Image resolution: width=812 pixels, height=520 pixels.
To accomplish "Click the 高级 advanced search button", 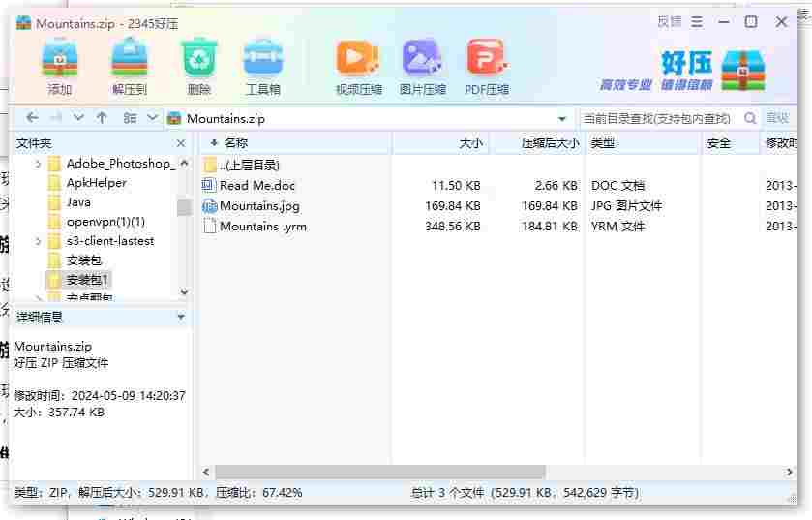I will tap(777, 118).
